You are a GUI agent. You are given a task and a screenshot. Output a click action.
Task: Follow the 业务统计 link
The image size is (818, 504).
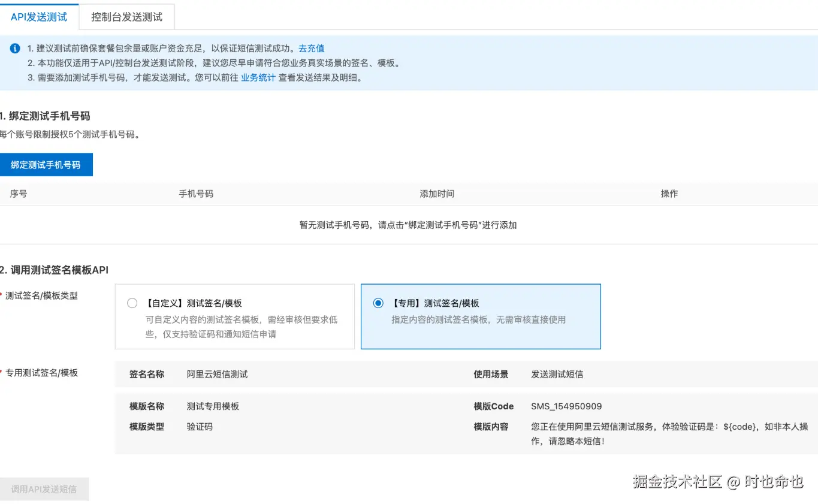click(x=258, y=77)
